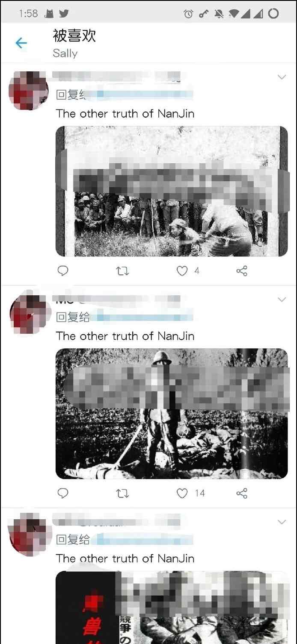This screenshot has height=644, width=297.
Task: Reply to the second tweet
Action: [63, 493]
